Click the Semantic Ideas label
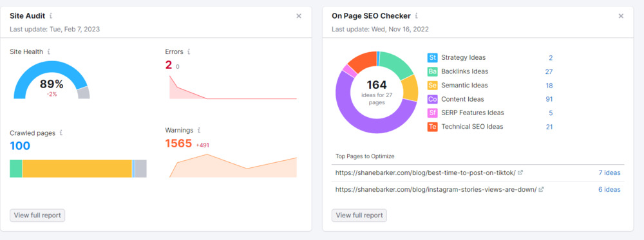This screenshot has height=240, width=644. [x=464, y=86]
